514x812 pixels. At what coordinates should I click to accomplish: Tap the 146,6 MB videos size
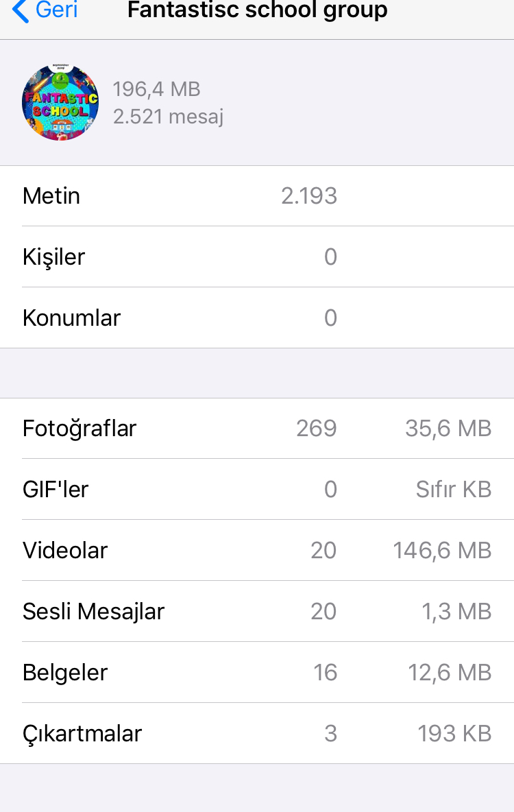(x=442, y=551)
